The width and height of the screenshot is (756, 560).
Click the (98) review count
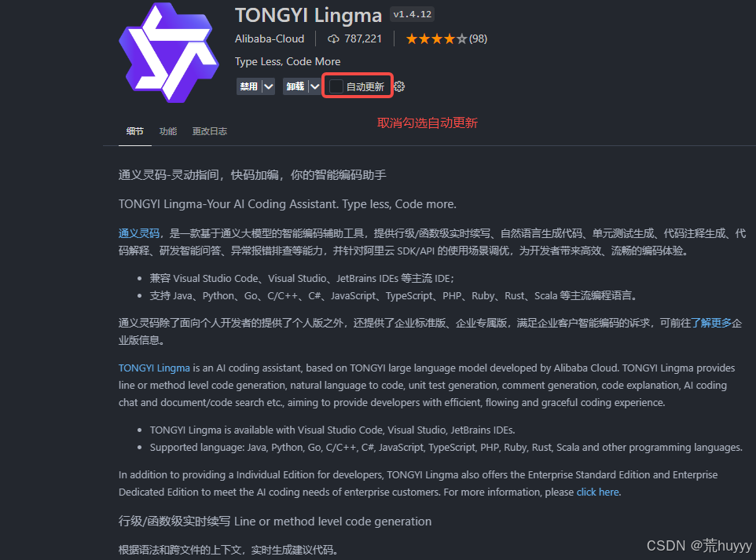[x=479, y=39]
